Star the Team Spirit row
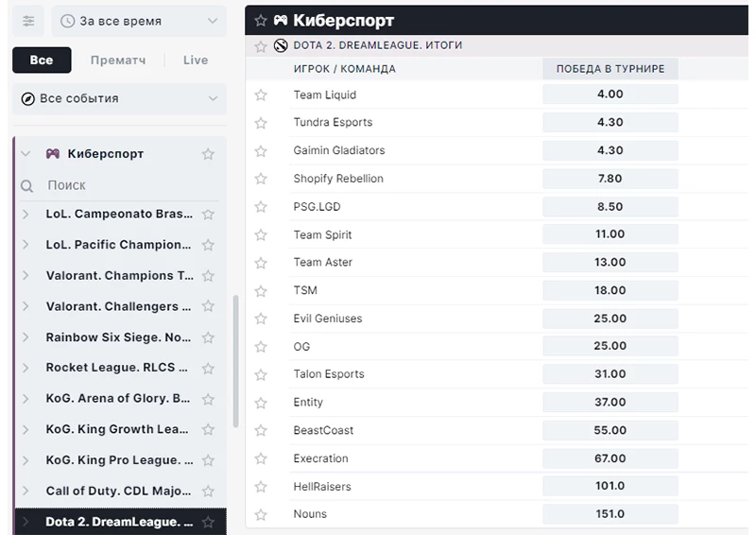The height and width of the screenshot is (535, 756). (x=261, y=235)
